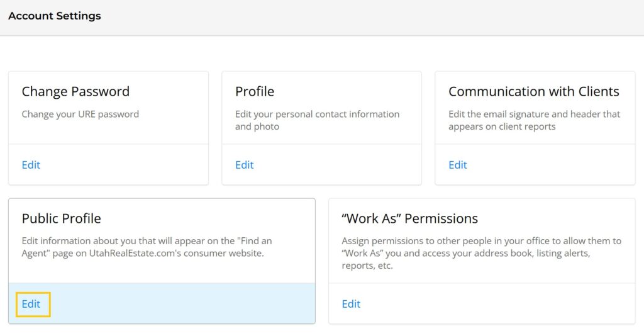644x336 pixels.
Task: Click the Communication with Clients heading
Action: (533, 91)
